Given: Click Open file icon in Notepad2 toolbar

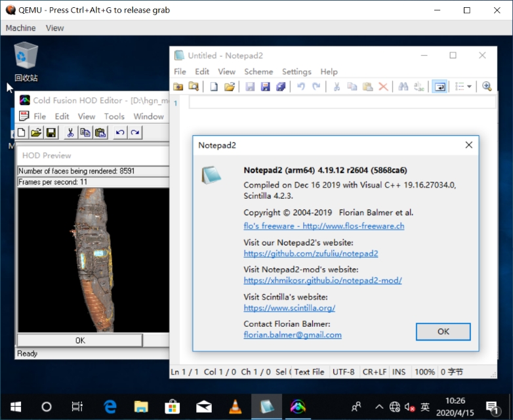Looking at the screenshot, I should pos(230,87).
